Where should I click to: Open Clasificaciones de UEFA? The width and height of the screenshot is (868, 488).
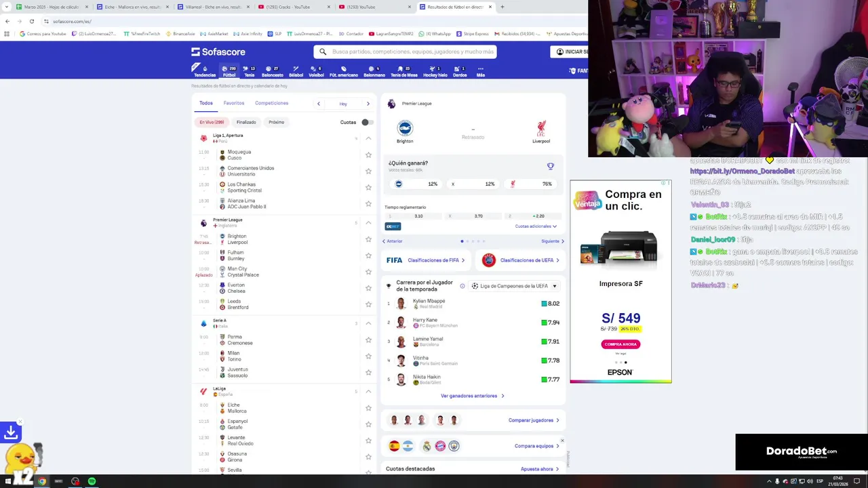click(521, 260)
